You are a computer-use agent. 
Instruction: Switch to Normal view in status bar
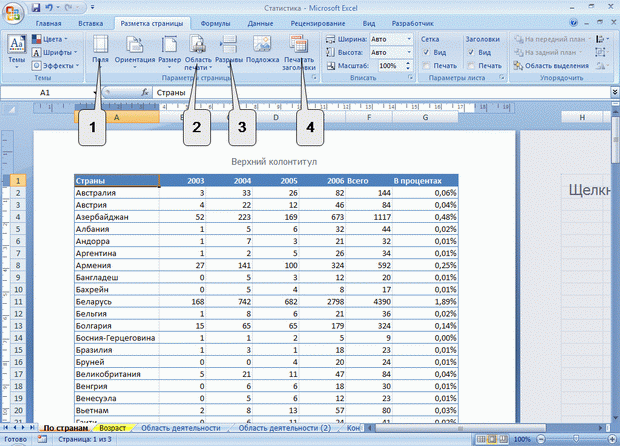pos(481,439)
